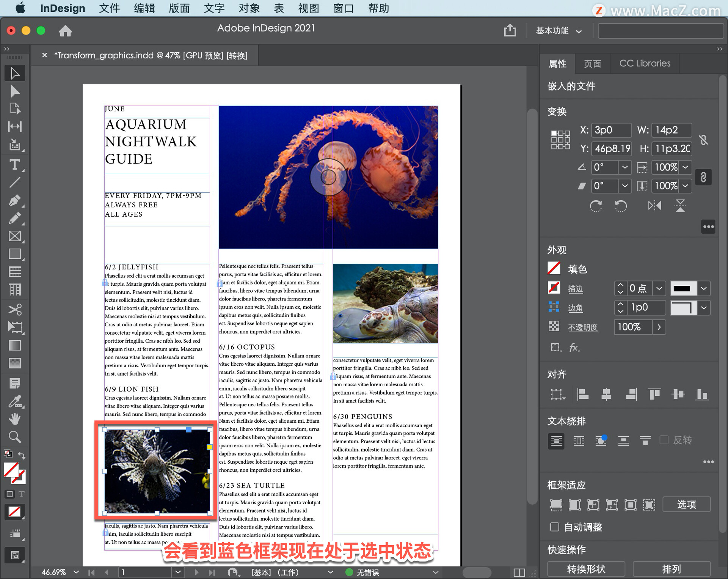Image resolution: width=728 pixels, height=579 pixels.
Task: Select the Pen tool
Action: coord(15,200)
